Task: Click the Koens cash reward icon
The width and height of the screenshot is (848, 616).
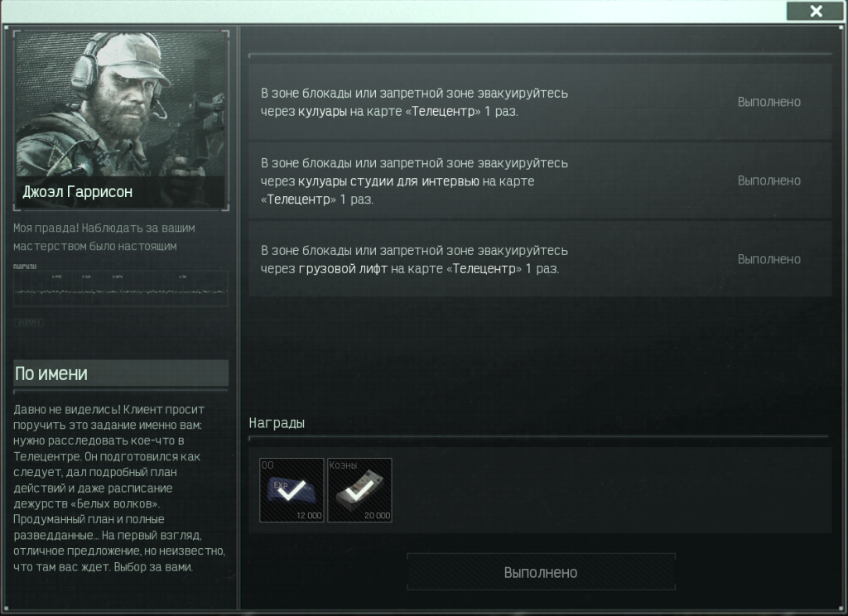Action: click(x=359, y=490)
